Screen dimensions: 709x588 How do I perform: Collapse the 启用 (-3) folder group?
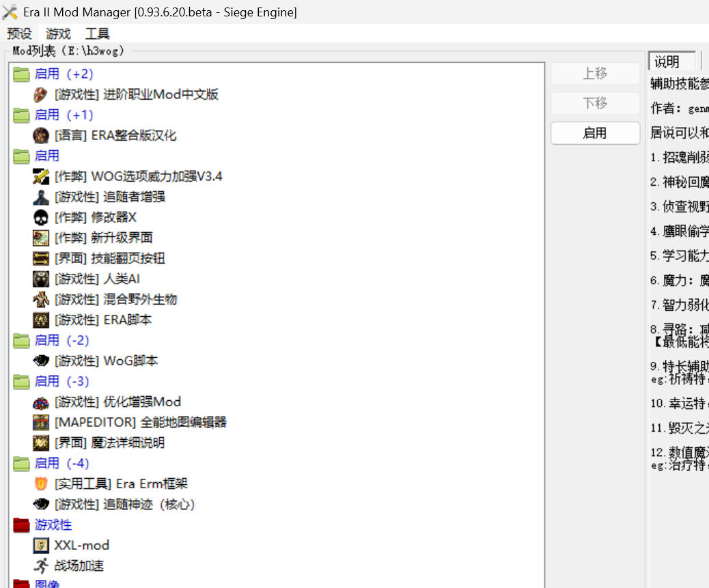point(21,381)
